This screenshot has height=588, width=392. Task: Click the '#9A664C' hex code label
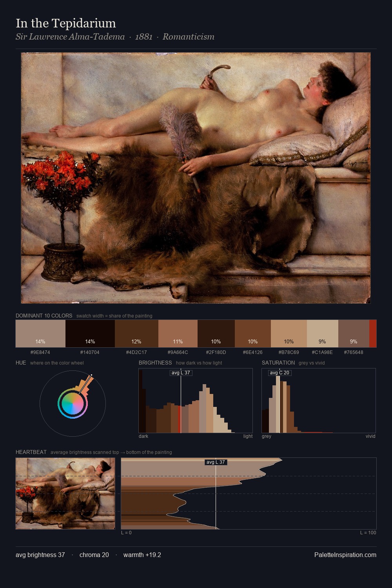[178, 352]
